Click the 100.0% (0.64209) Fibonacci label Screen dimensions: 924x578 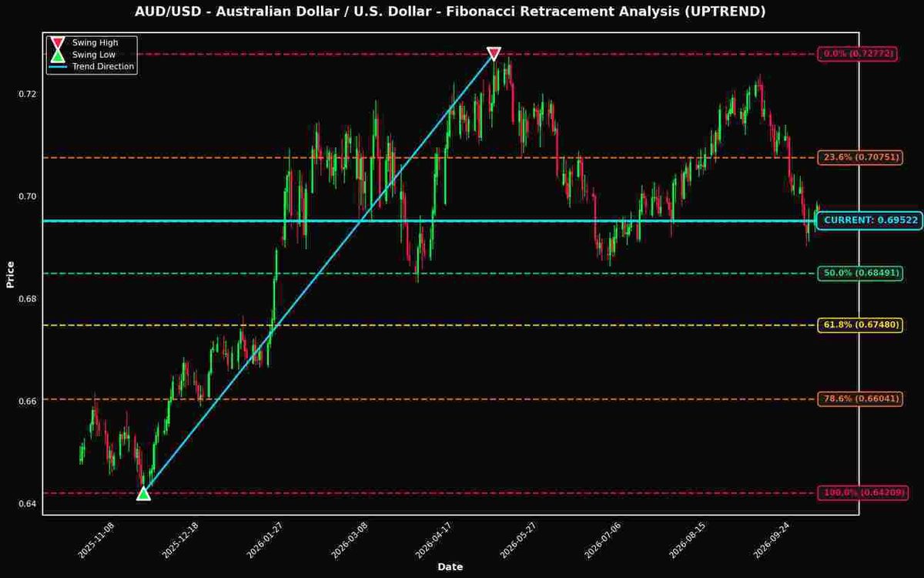point(862,492)
